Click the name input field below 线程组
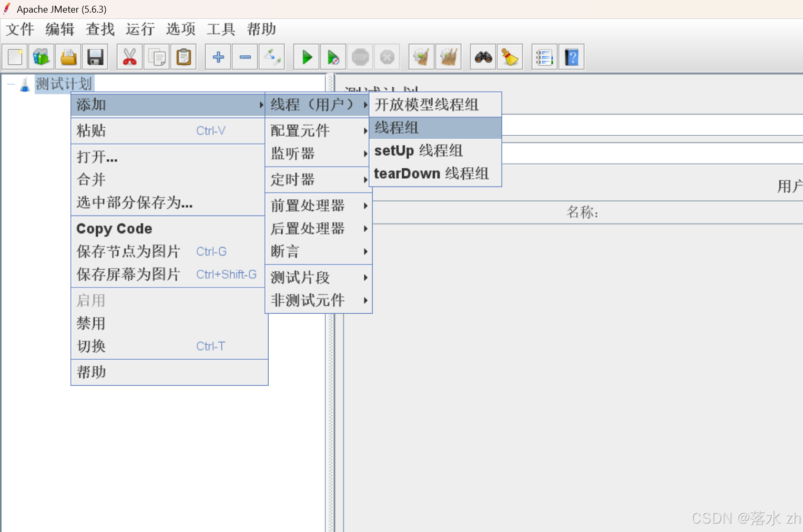This screenshot has height=532, width=803. point(652,126)
